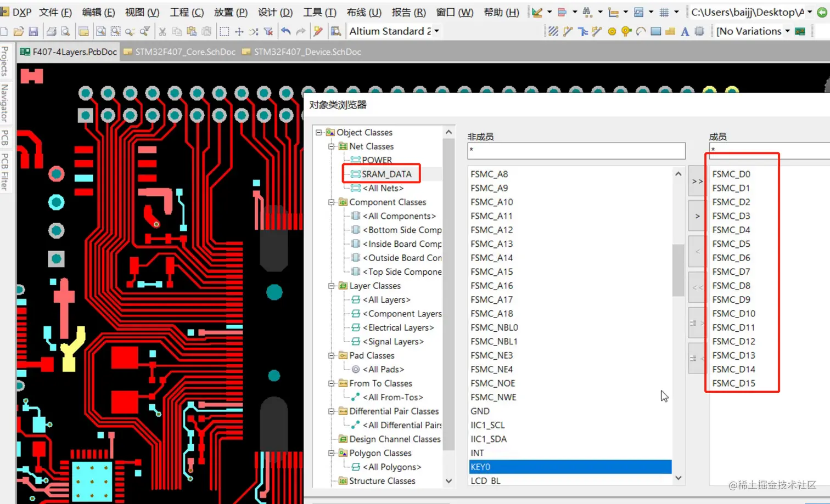The width and height of the screenshot is (830, 504).
Task: Click the copy icon in the toolbar
Action: pos(177,32)
